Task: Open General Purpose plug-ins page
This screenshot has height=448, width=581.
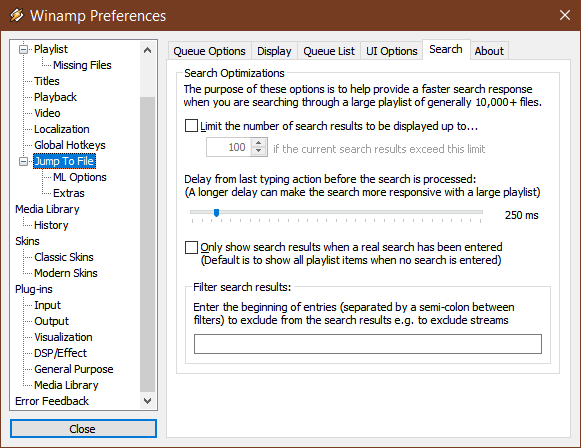Action: point(74,369)
